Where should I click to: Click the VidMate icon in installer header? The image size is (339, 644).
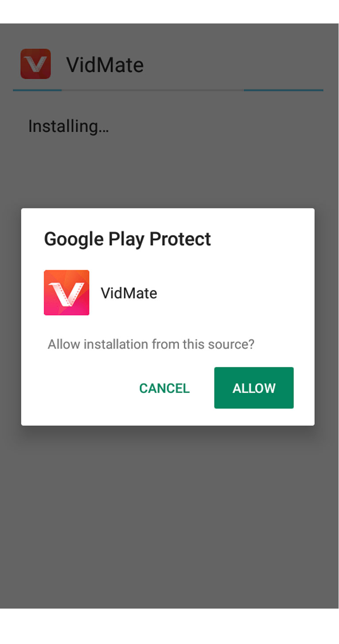pyautogui.click(x=35, y=64)
